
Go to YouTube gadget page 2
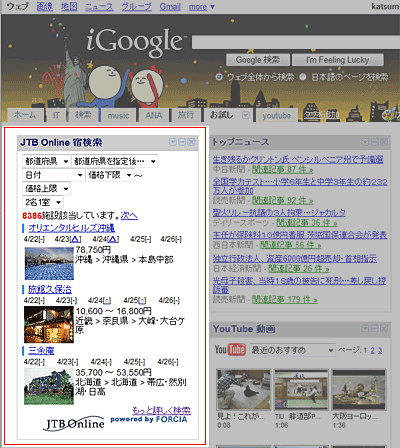tap(373, 350)
